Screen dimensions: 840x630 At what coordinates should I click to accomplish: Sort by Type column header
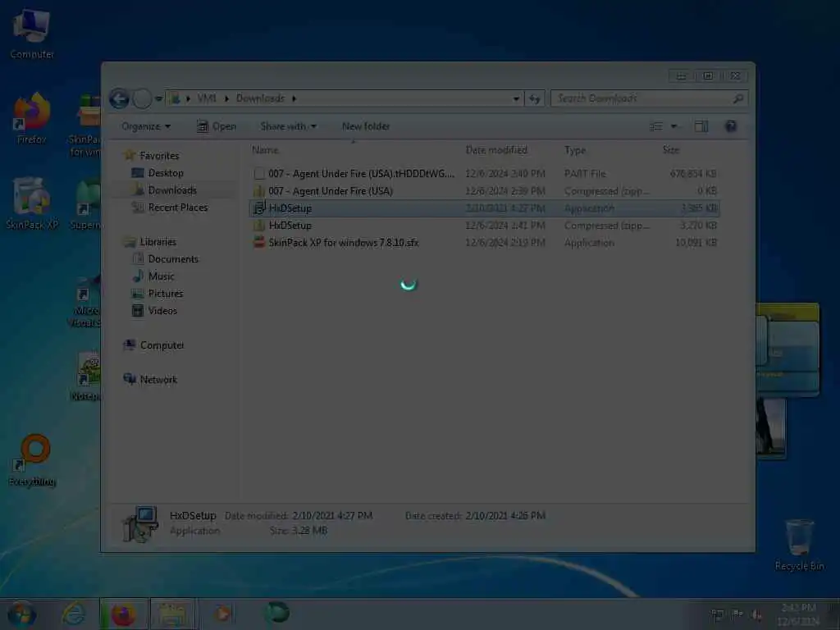click(x=575, y=150)
